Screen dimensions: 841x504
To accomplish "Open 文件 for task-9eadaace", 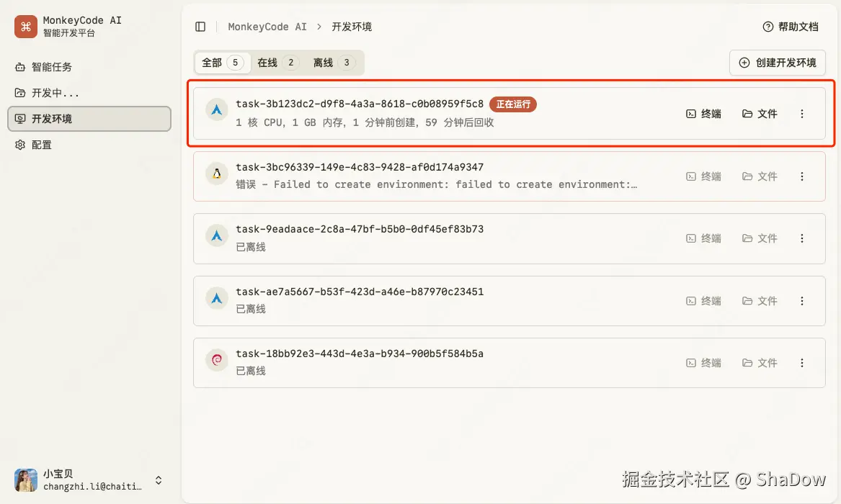I will click(x=760, y=238).
